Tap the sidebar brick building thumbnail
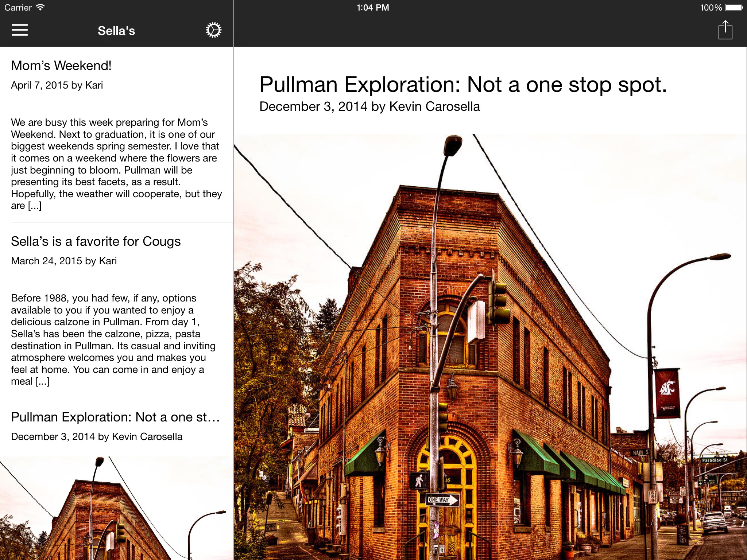The image size is (747, 560). coord(116,509)
